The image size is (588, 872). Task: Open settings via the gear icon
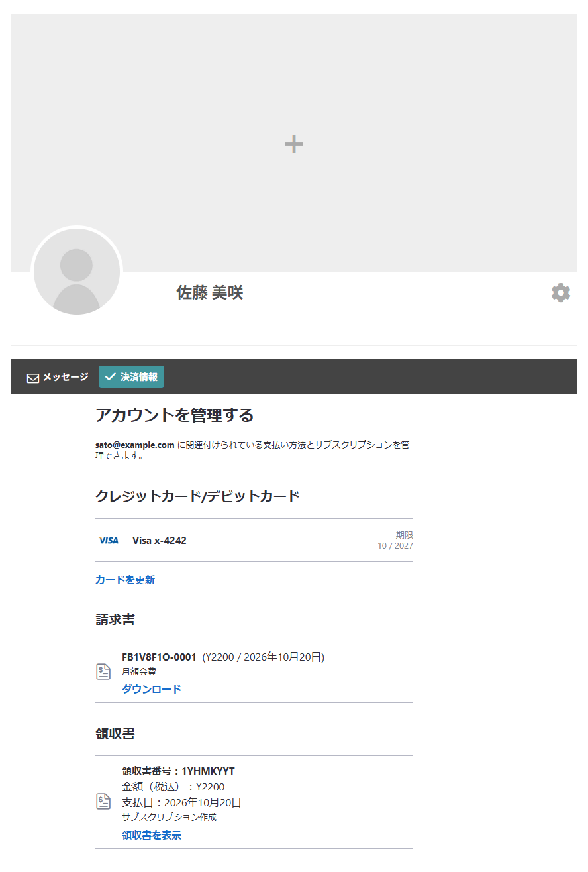click(x=561, y=292)
